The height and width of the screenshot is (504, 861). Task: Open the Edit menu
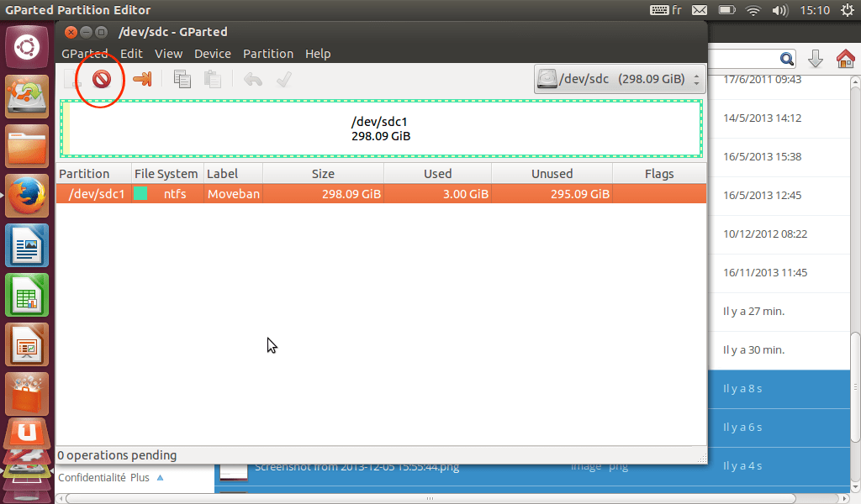point(131,54)
